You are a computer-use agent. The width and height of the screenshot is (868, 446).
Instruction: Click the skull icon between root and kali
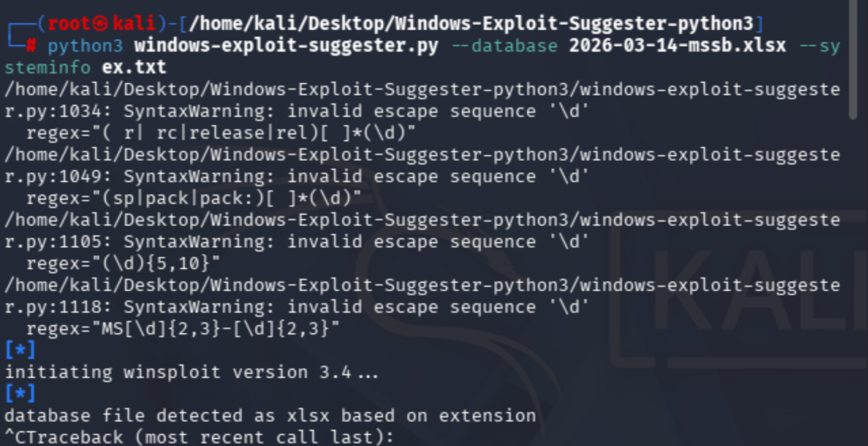[101, 24]
